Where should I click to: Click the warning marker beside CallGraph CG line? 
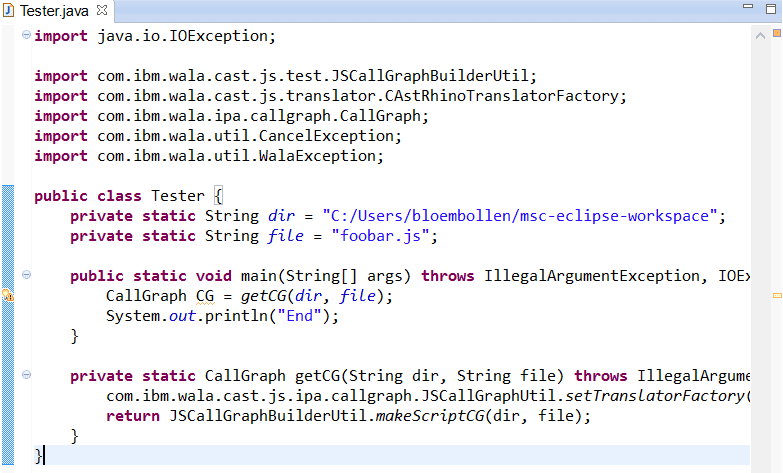click(7, 296)
